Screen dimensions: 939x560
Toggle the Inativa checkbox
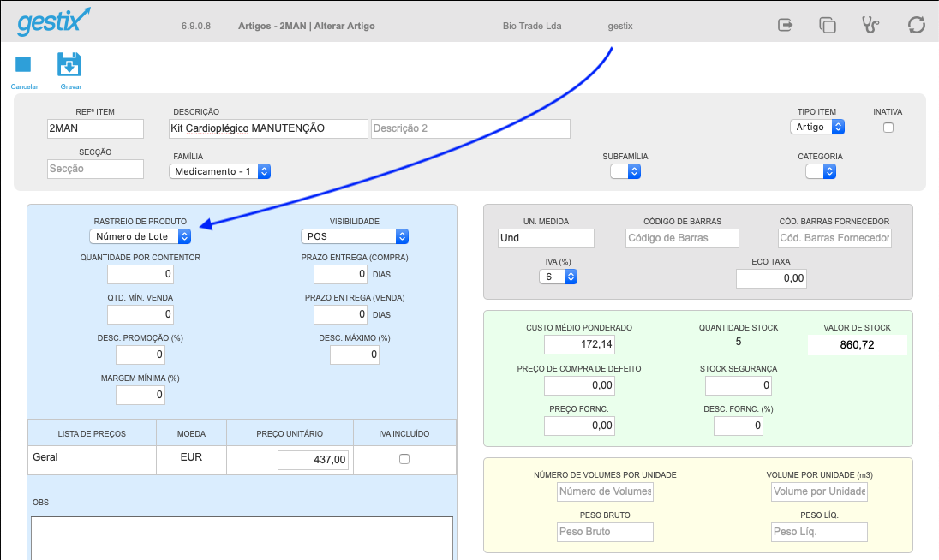click(x=888, y=128)
